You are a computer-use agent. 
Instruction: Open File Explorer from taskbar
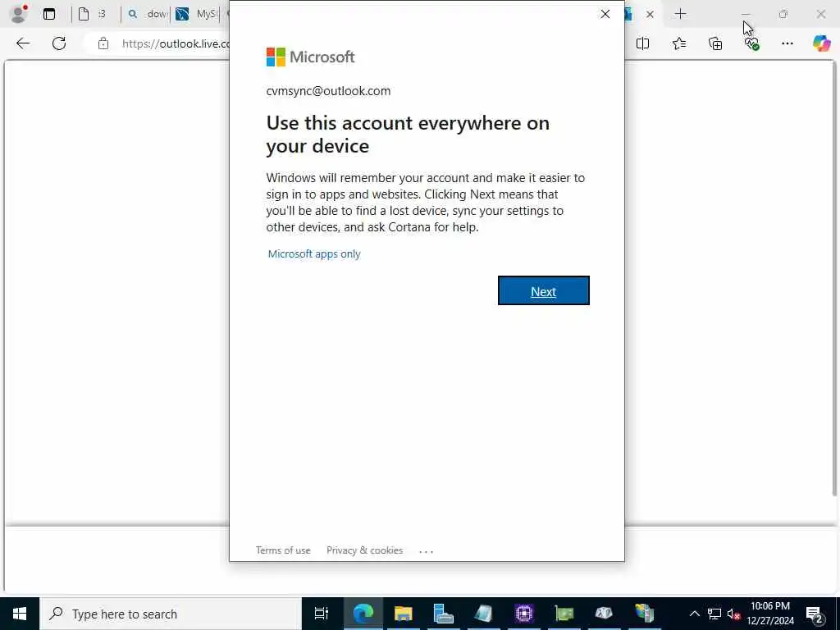(404, 614)
